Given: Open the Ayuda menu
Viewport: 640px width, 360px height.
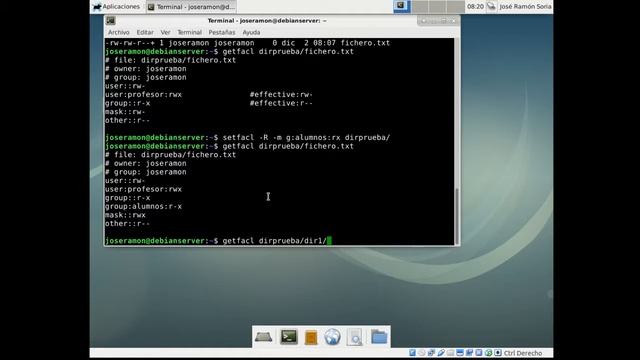Looking at the screenshot, I should point(251,32).
